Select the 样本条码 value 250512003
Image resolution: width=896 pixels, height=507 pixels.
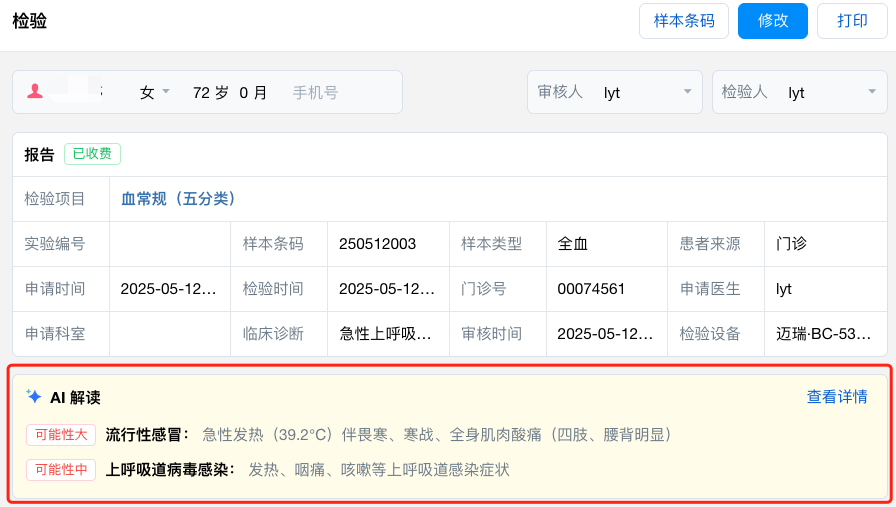(378, 244)
